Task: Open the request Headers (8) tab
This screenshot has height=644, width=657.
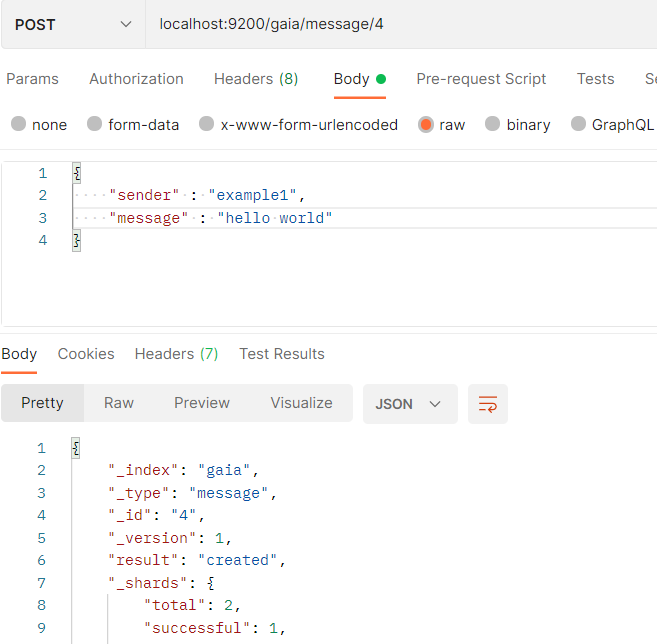Action: pyautogui.click(x=256, y=79)
